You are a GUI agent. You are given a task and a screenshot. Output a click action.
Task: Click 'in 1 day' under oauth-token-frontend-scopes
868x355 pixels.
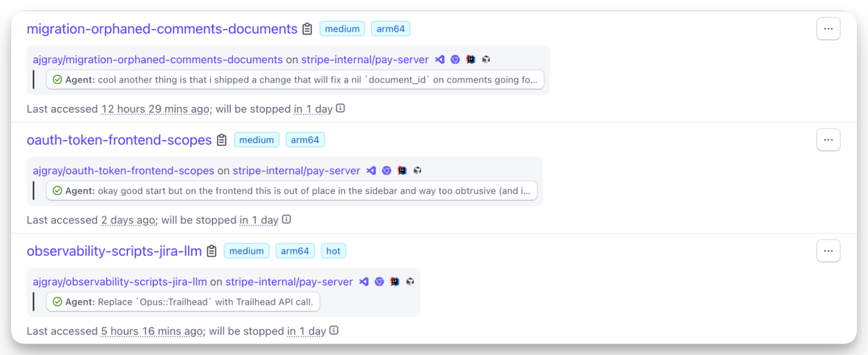[259, 220]
